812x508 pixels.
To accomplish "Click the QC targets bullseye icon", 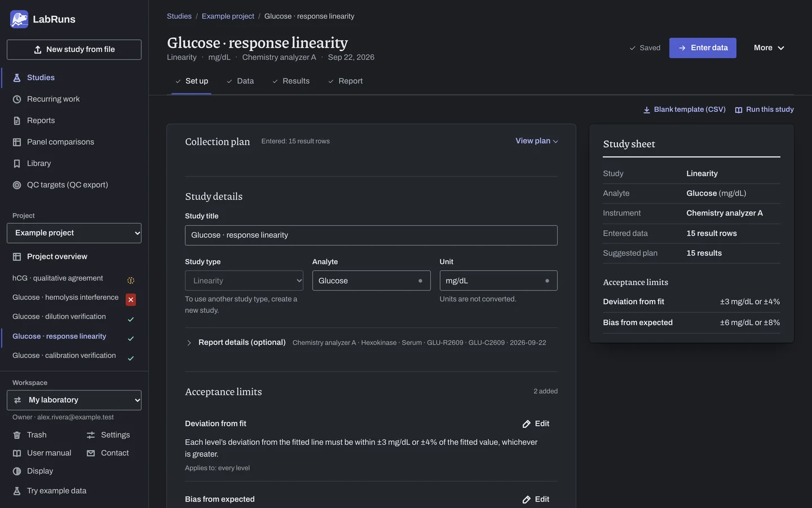I will pyautogui.click(x=17, y=185).
